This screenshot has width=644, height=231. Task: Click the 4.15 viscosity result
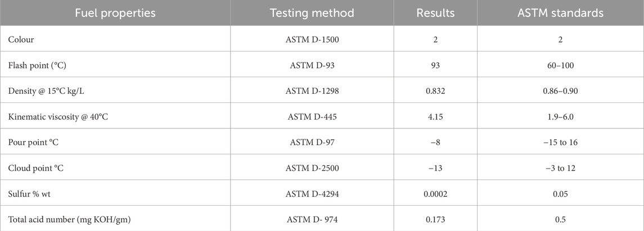(435, 116)
